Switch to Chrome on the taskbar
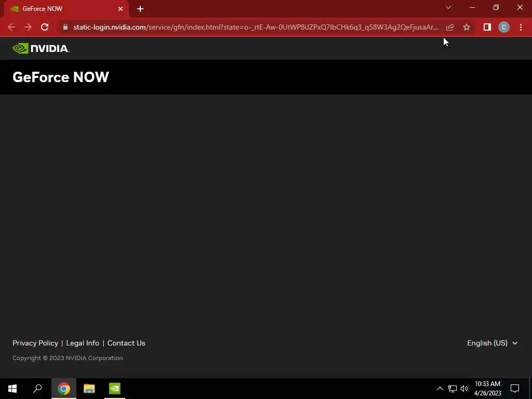This screenshot has width=532, height=399. 64,389
